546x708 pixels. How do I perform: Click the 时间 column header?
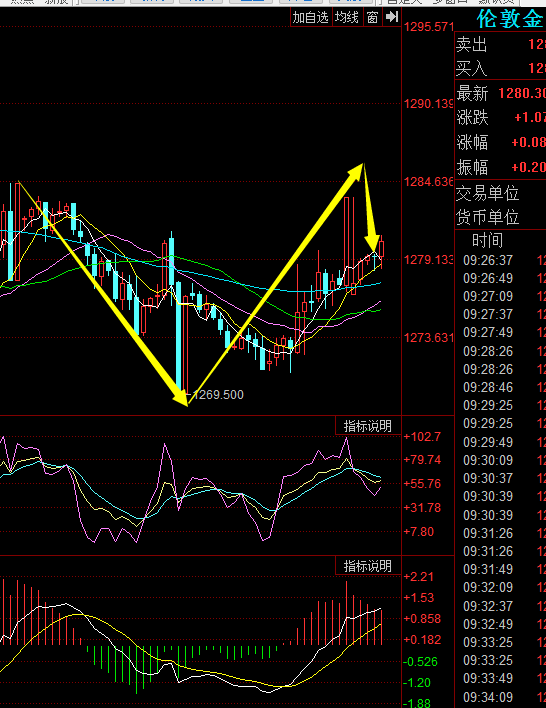(487, 240)
